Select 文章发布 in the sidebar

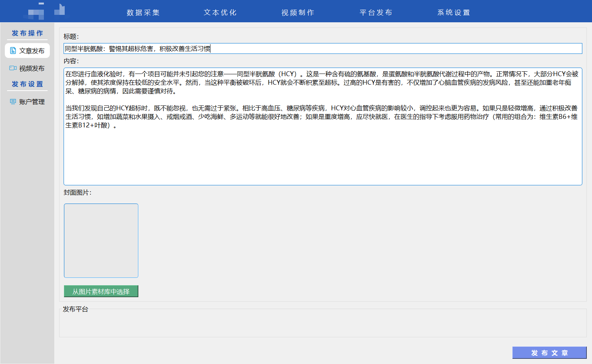coord(27,51)
